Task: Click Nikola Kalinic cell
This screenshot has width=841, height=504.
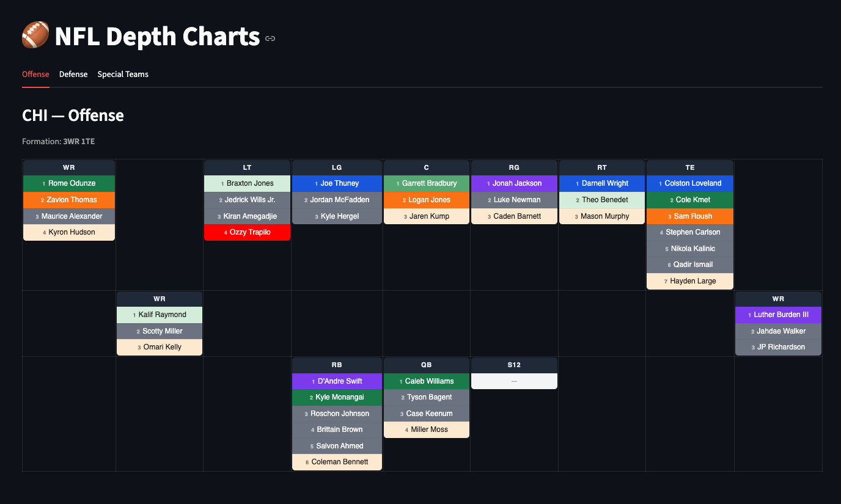Action: coord(690,249)
